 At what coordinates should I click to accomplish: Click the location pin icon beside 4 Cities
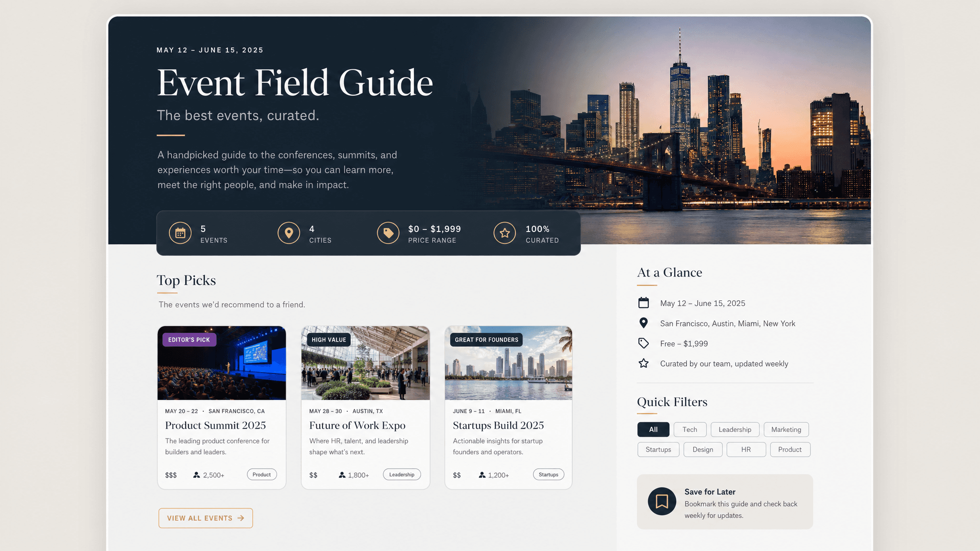point(289,233)
